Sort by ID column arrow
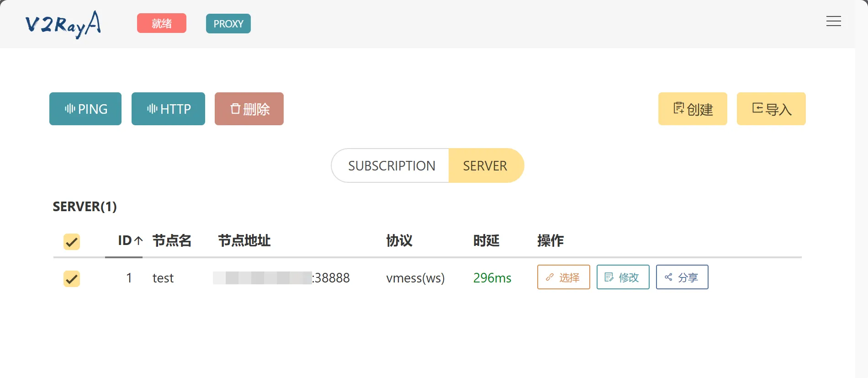 138,240
